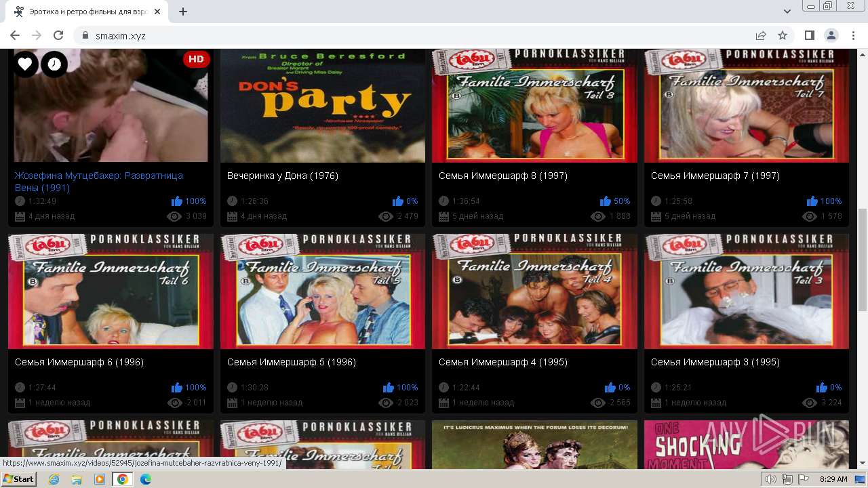Viewport: 868px width, 488px height.
Task: Click the '3 224' view count
Action: click(831, 403)
